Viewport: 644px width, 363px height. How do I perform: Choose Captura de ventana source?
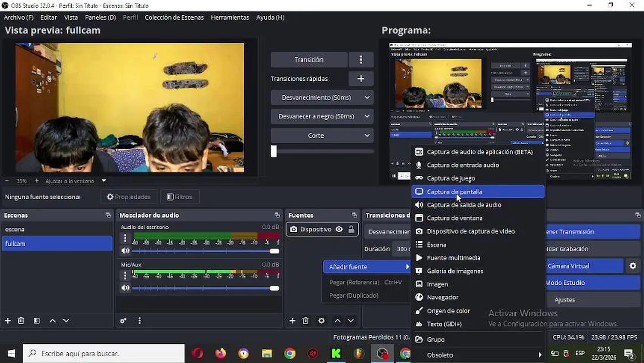click(x=478, y=218)
